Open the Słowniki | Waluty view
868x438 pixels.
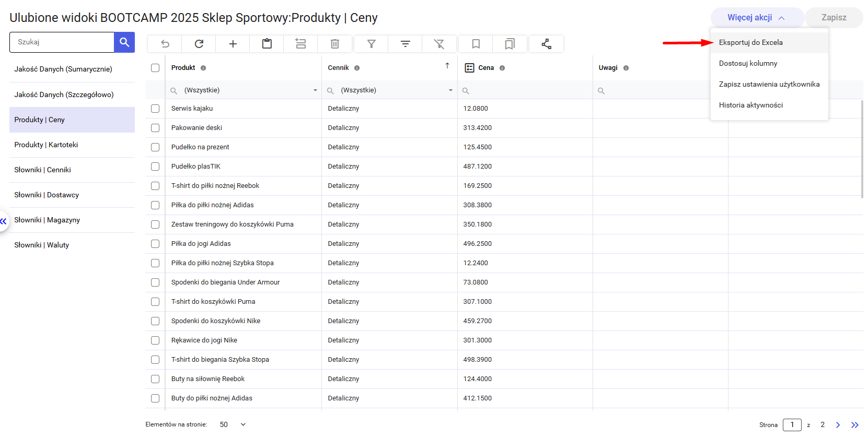(42, 245)
